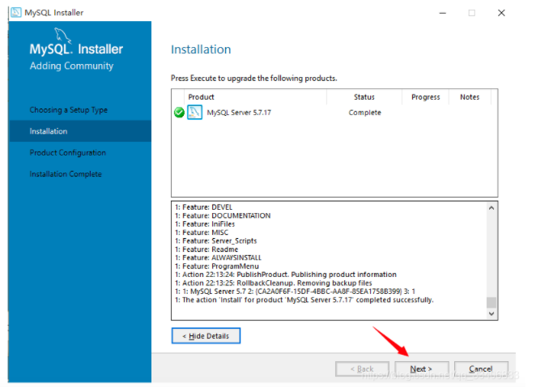Screen dimensions: 553x392
Task: Click the 'Installation' page heading
Action: tap(201, 49)
